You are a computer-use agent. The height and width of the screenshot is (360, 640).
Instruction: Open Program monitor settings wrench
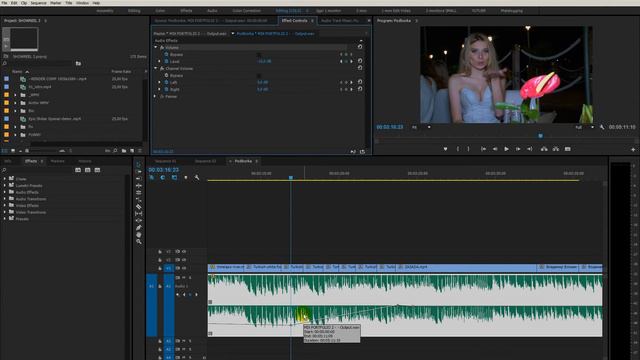click(x=602, y=127)
